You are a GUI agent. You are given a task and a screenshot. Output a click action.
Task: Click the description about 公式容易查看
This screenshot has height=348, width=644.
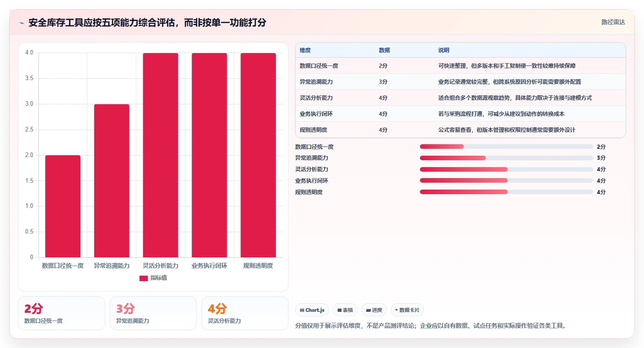tap(507, 130)
